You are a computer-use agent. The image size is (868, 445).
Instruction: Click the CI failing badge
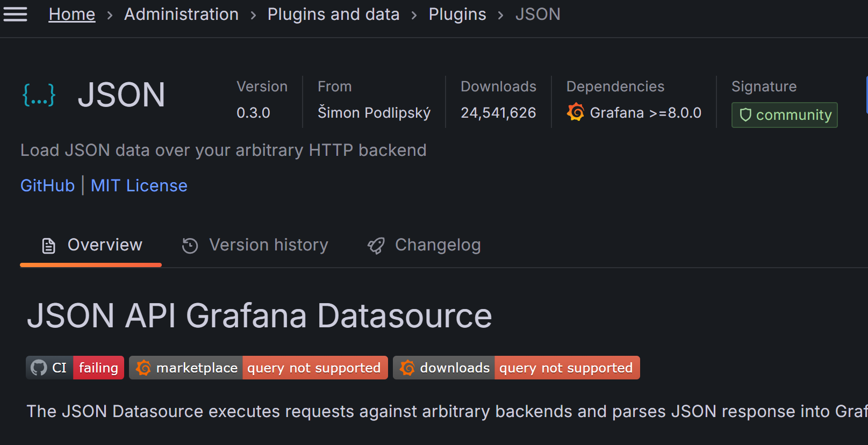75,368
